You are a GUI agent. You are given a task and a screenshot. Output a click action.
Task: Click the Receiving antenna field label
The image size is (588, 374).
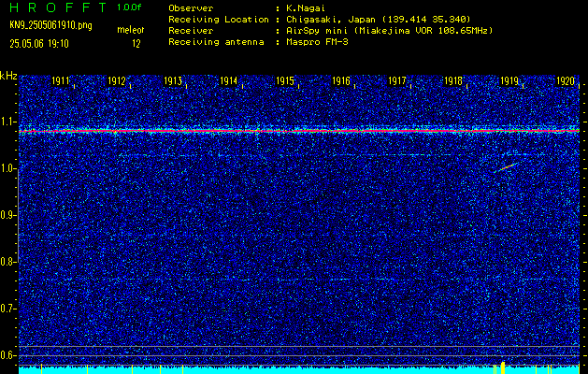pos(216,42)
